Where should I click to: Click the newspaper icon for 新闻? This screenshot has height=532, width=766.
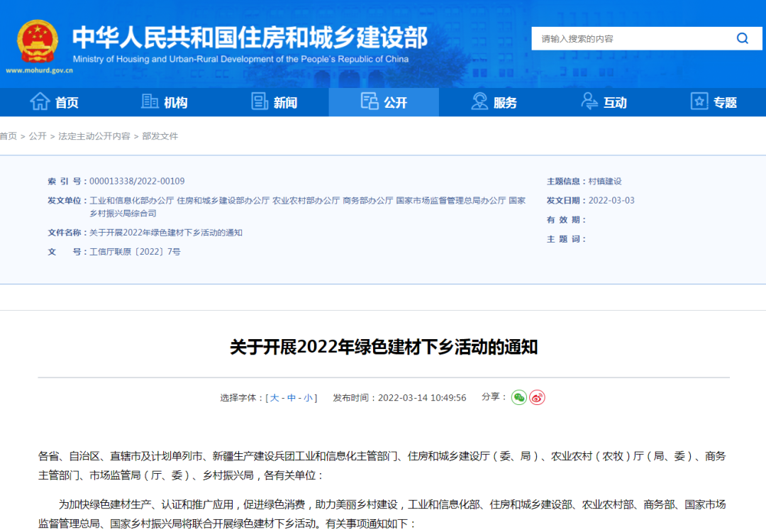tap(260, 102)
